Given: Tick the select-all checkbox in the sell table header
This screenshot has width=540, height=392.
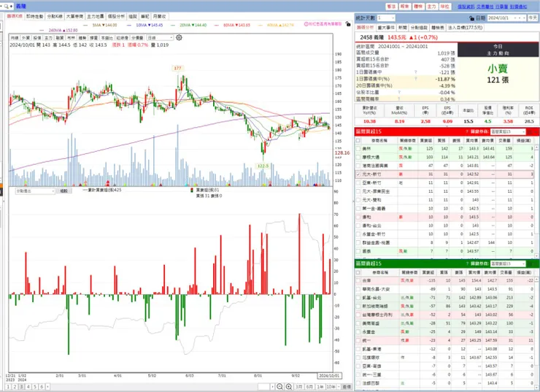Looking at the screenshot, I should (x=358, y=272).
